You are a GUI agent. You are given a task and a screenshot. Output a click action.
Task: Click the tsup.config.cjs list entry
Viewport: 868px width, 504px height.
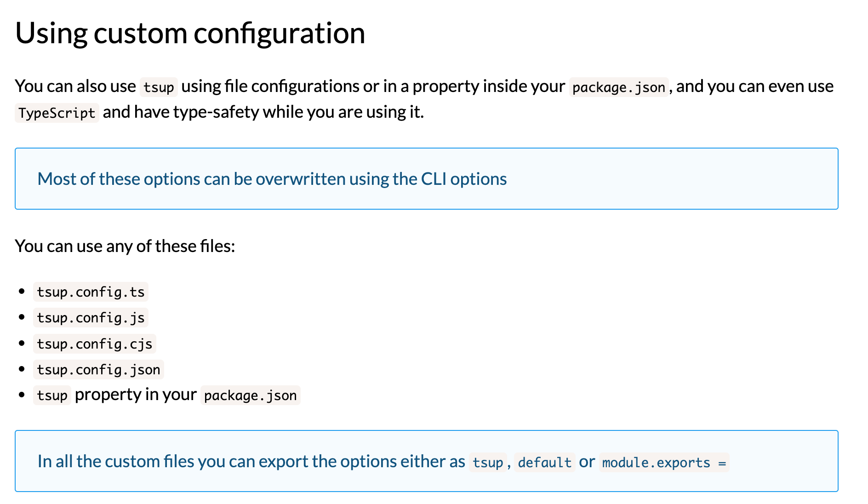pyautogui.click(x=94, y=344)
